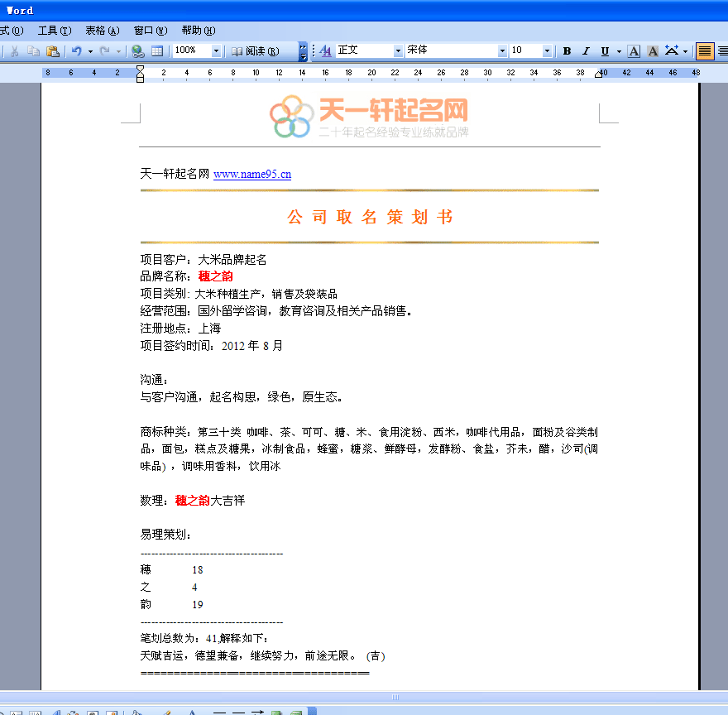Expand the Redo history dropdown arrow

118,51
